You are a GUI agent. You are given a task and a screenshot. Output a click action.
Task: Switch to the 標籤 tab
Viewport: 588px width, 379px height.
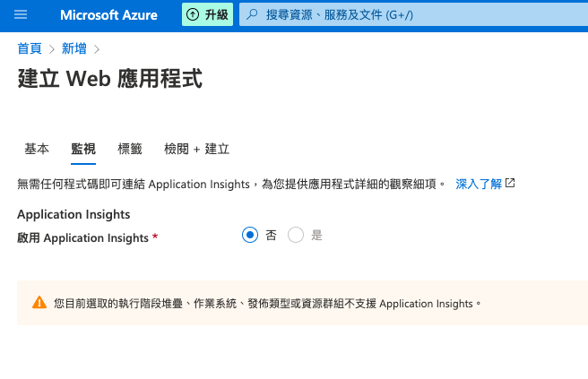[x=130, y=149]
